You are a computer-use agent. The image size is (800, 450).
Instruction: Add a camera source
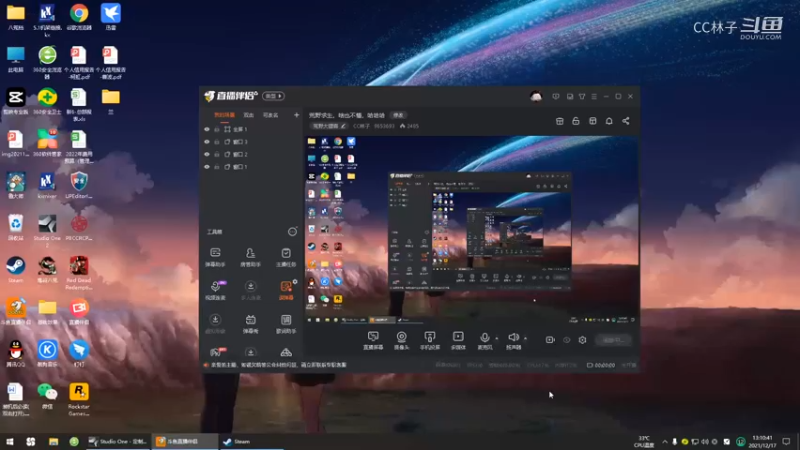[x=402, y=340]
